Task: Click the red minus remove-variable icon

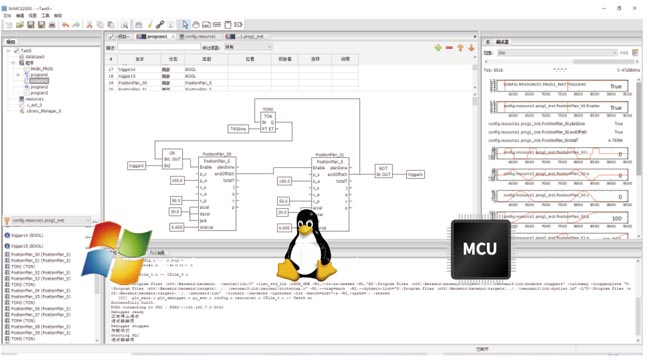Action: 449,48
